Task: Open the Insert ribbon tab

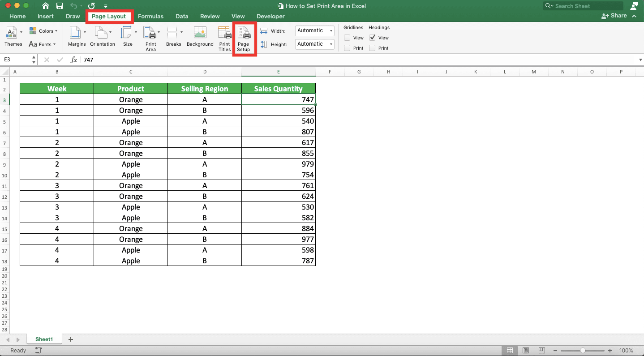Action: 46,16
